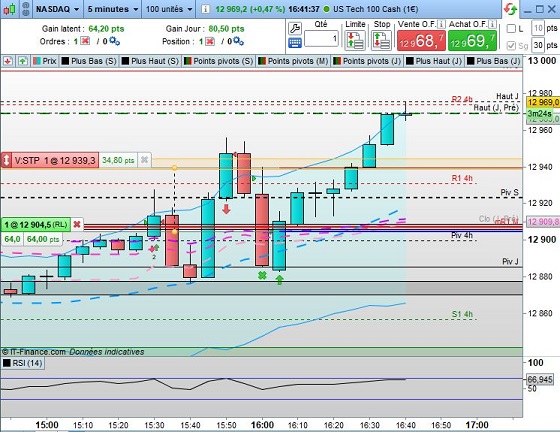Click the 1 @ 12 904,5 (RL) position label

point(36,225)
